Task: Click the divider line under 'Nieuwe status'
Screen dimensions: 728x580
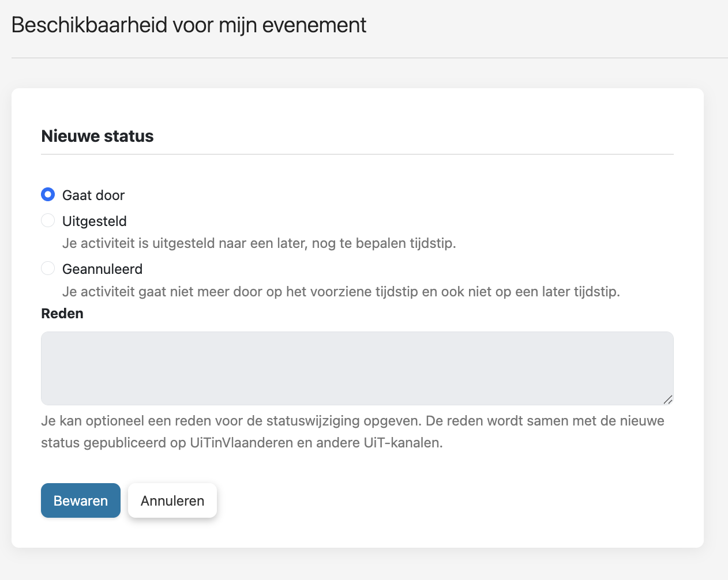Action: (x=357, y=154)
